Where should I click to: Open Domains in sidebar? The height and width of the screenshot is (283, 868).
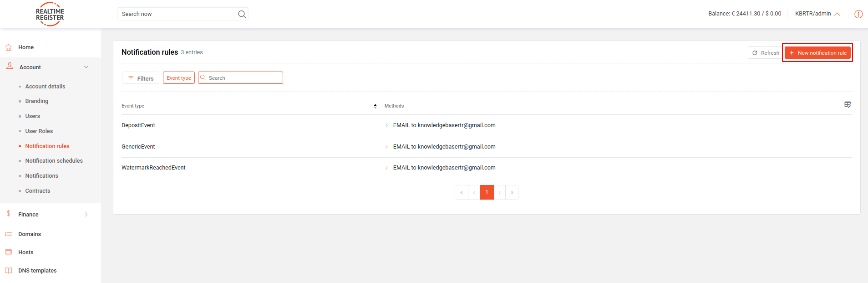point(30,234)
